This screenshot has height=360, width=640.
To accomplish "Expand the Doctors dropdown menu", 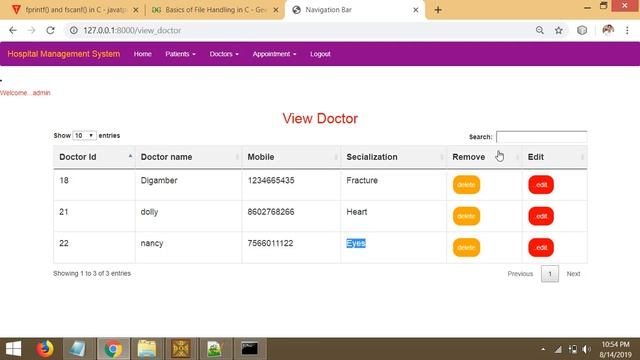I will [224, 54].
